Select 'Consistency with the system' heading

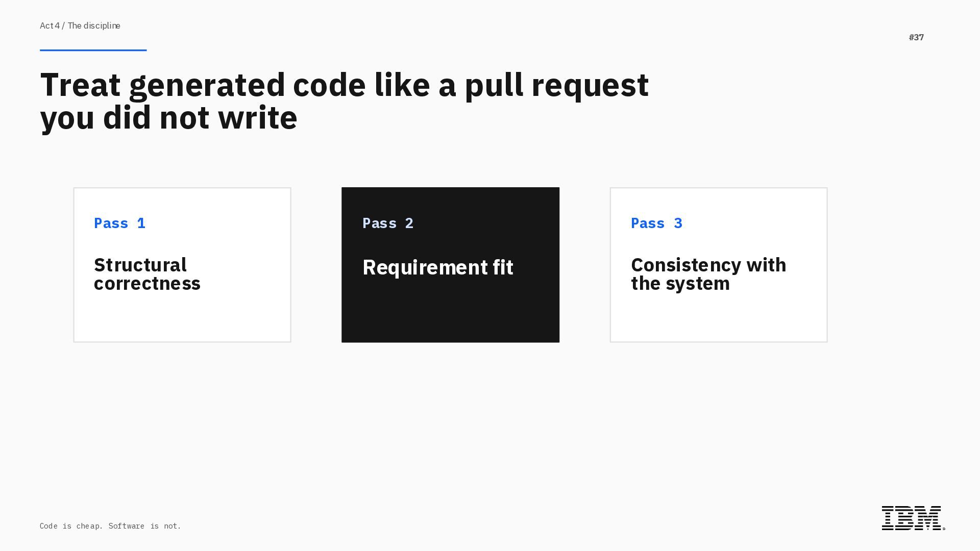[x=708, y=274]
